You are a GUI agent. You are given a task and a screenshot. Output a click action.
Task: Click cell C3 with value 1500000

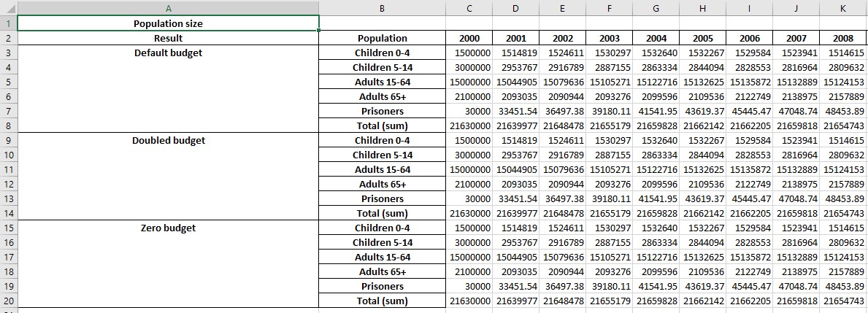pyautogui.click(x=469, y=53)
